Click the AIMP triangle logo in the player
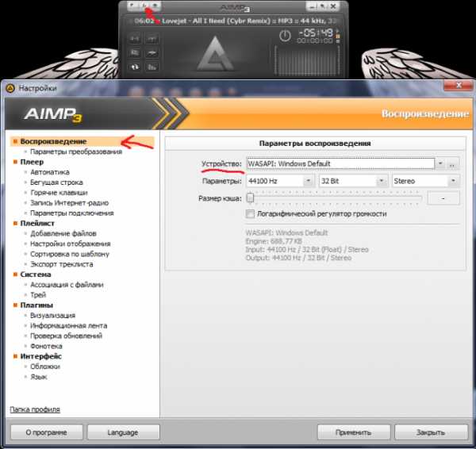Screen dimensions: 476x449 tap(215, 54)
